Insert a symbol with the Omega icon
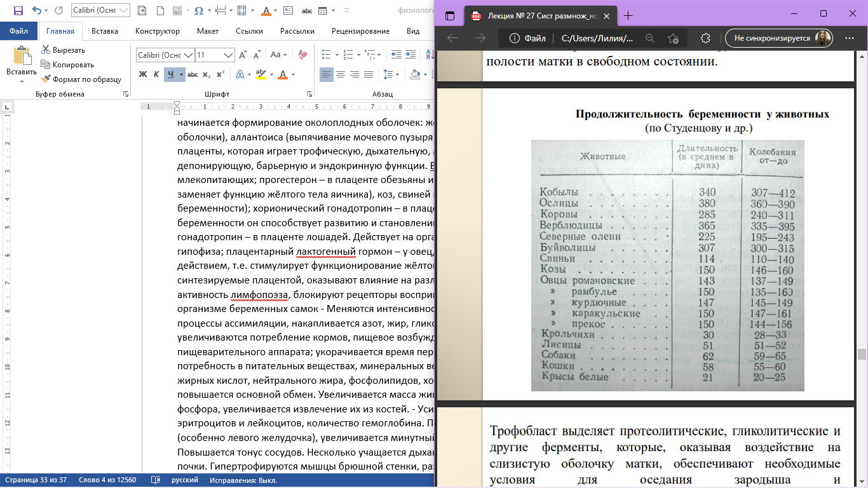Image resolution: width=868 pixels, height=488 pixels. pyautogui.click(x=199, y=10)
